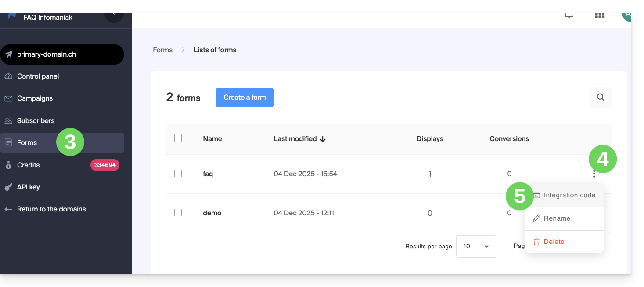Screen dimensions: 644x287
Task: Choose Integration code from the menu
Action: 569,195
